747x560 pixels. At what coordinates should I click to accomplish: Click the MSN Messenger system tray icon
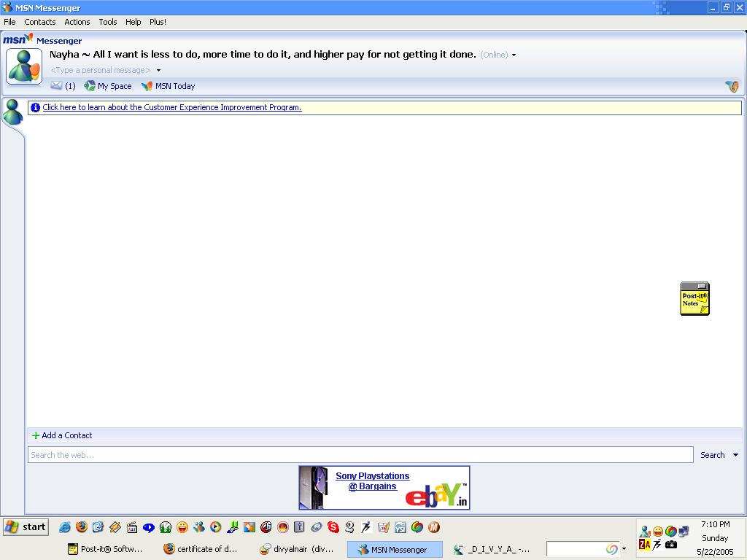[x=645, y=531]
